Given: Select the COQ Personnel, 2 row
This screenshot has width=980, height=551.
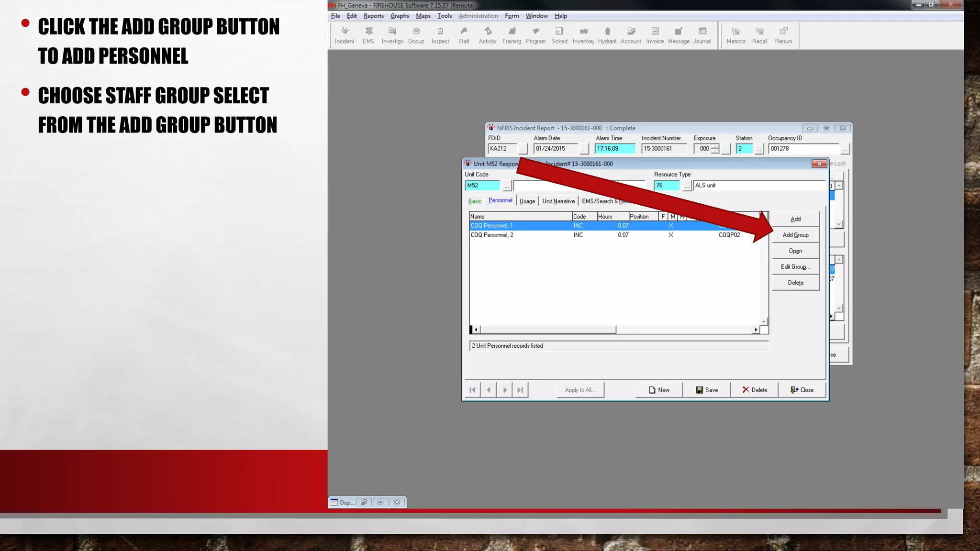Looking at the screenshot, I should [615, 235].
